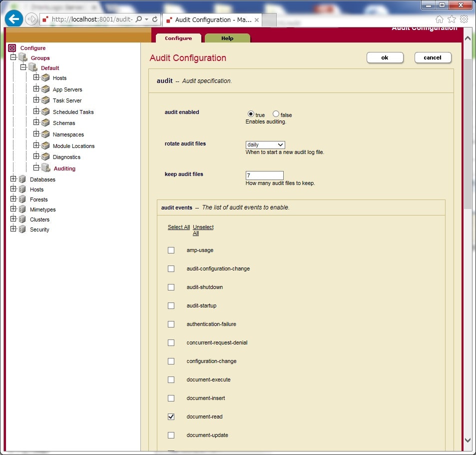Switch to the Help tab
Viewport: 476px width, 455px height.
227,38
